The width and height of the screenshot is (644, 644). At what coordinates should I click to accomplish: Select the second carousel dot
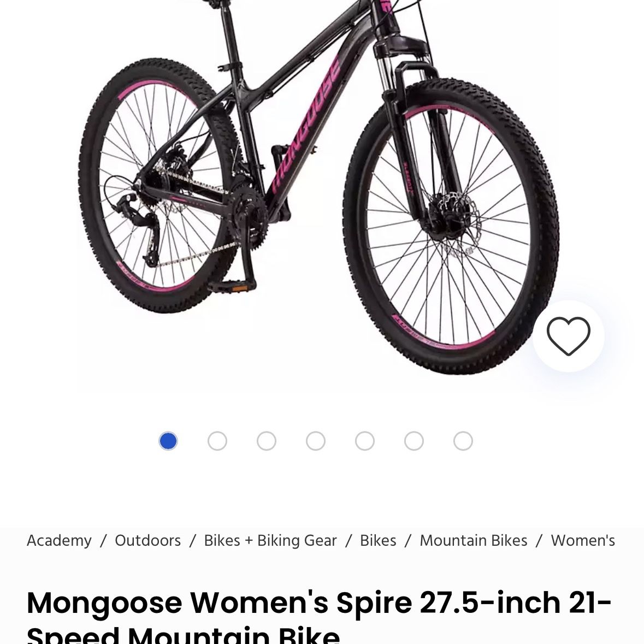[x=217, y=441]
